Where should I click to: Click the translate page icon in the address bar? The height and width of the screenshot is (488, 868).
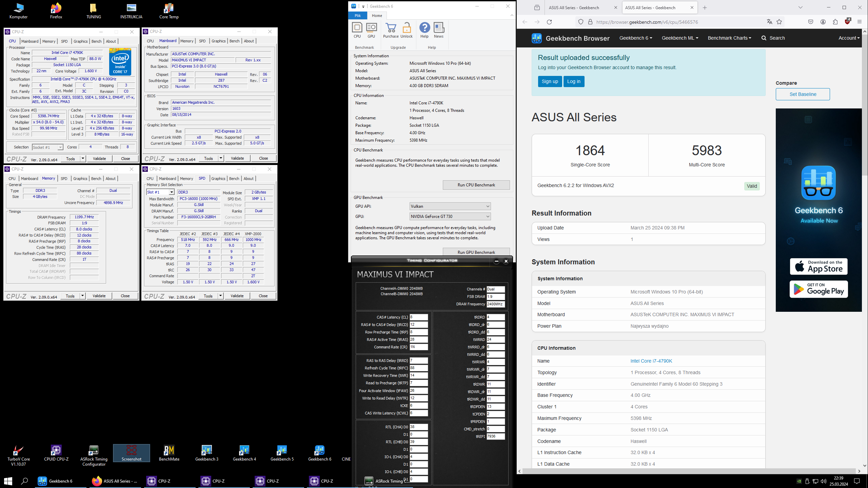click(769, 22)
